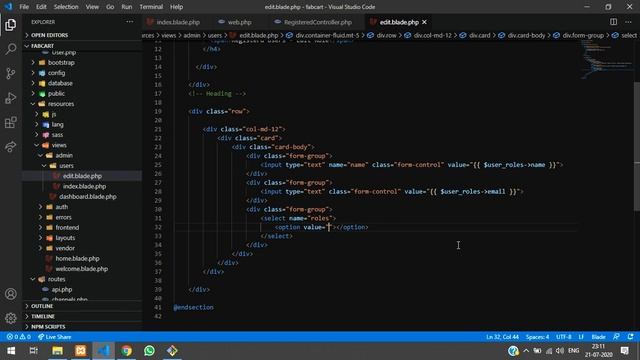
Task: Open Windows Start menu
Action: tap(11, 351)
